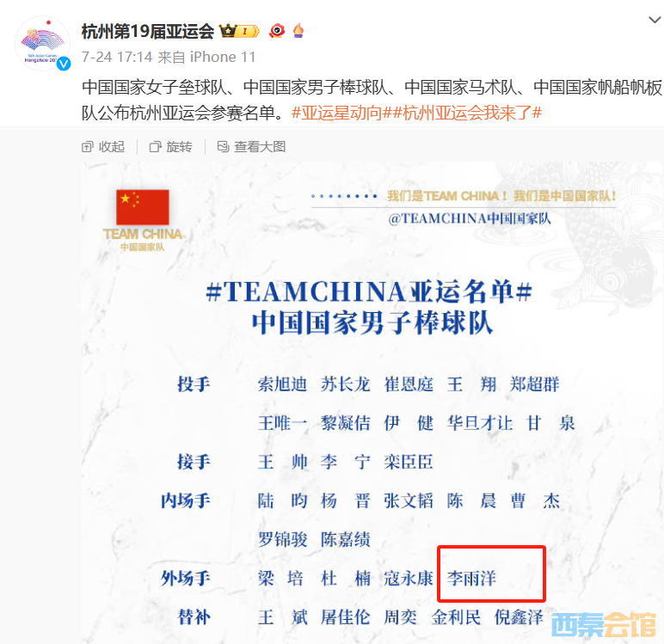Open the 7-24 17:14 post timestamp
Image resolution: width=664 pixels, height=644 pixels.
(117, 57)
